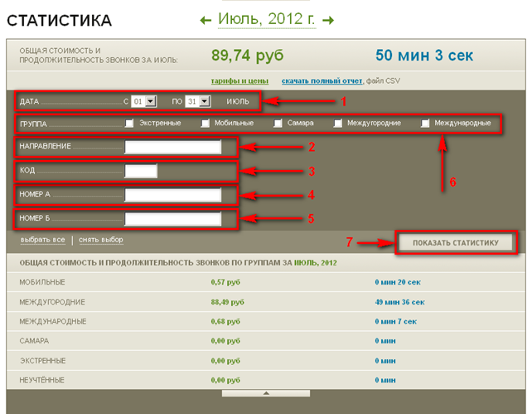Toggle the Международные group checkbox
The height and width of the screenshot is (414, 532).
pyautogui.click(x=426, y=124)
